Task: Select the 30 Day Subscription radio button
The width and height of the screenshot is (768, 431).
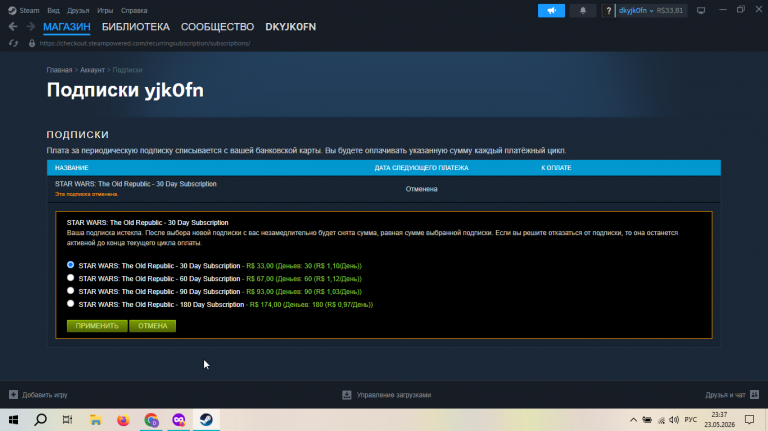Action: pyautogui.click(x=71, y=265)
